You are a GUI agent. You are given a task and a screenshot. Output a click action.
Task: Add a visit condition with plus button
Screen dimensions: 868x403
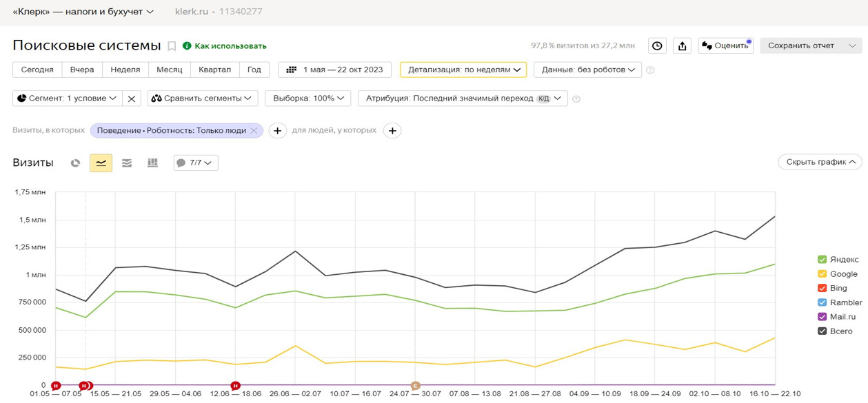pyautogui.click(x=277, y=131)
